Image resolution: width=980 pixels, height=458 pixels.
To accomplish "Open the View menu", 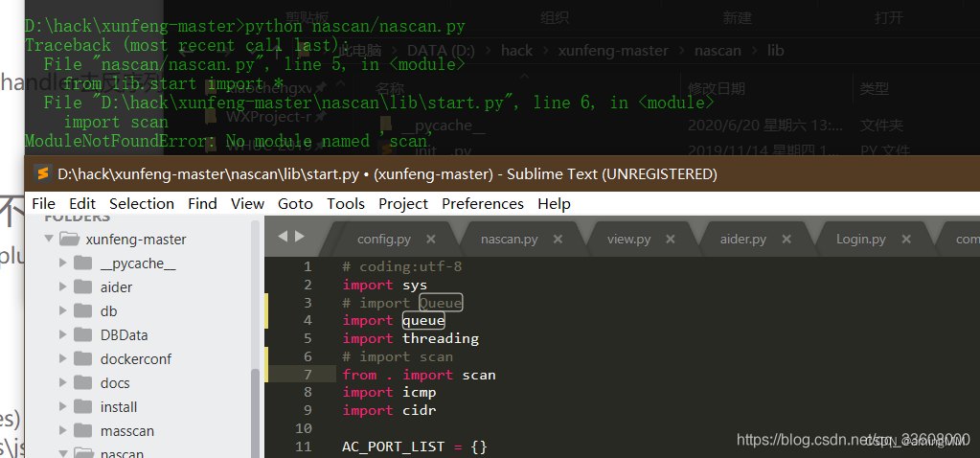I will (x=247, y=204).
